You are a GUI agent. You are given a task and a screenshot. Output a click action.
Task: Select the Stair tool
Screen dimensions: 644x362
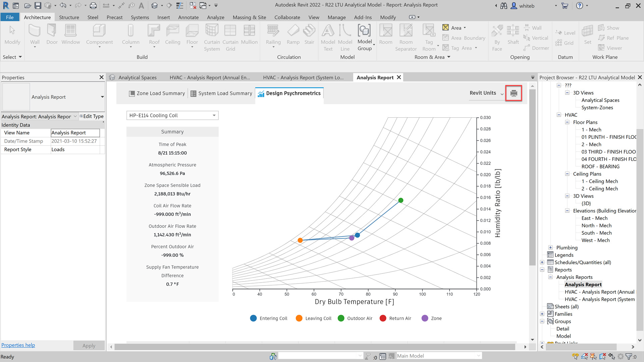(x=309, y=35)
